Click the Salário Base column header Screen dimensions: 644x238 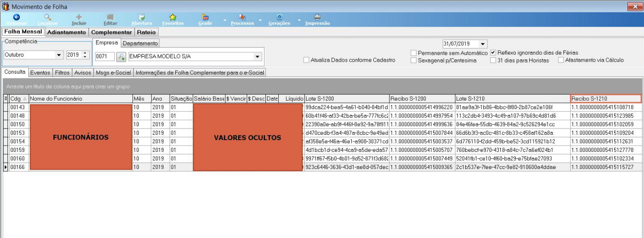pos(209,99)
